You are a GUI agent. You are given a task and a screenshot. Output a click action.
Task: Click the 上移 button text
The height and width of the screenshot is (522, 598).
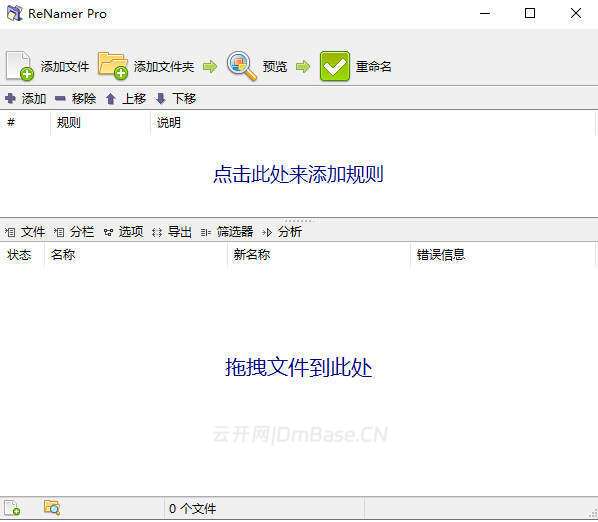[134, 99]
